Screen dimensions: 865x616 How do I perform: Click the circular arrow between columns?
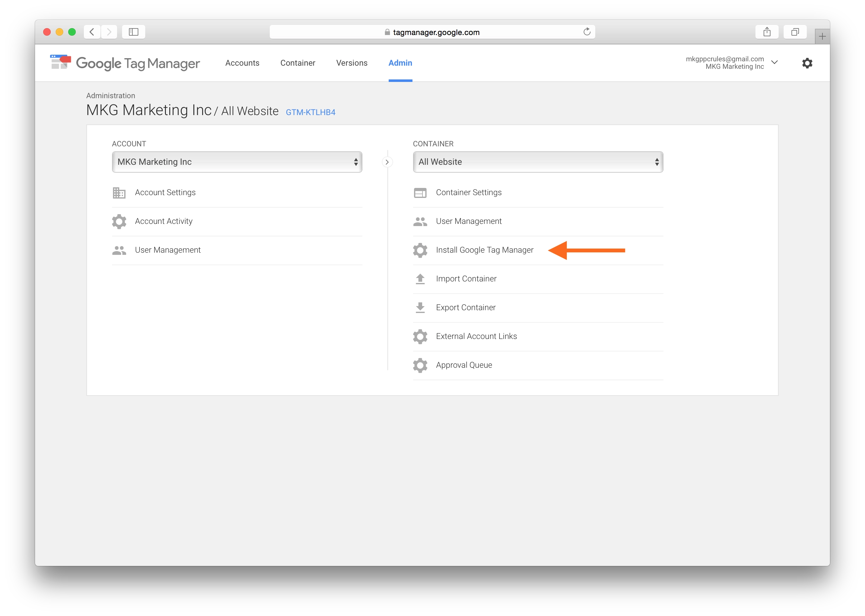pos(387,162)
